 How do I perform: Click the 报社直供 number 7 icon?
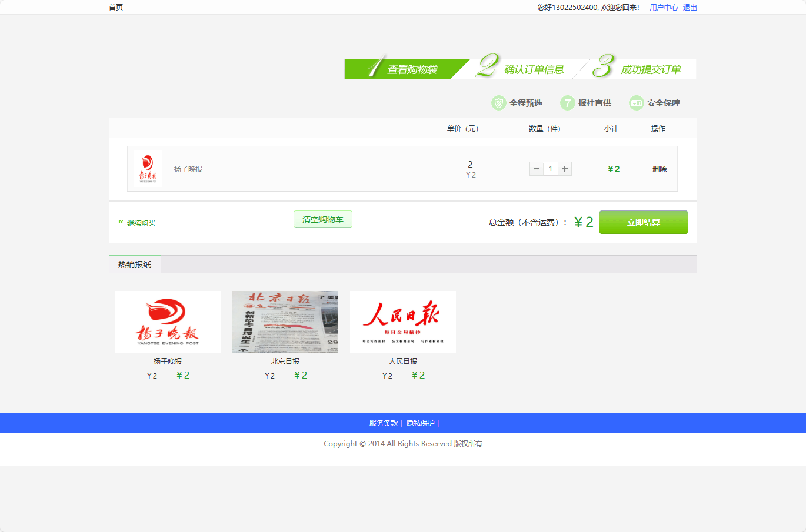tap(567, 102)
